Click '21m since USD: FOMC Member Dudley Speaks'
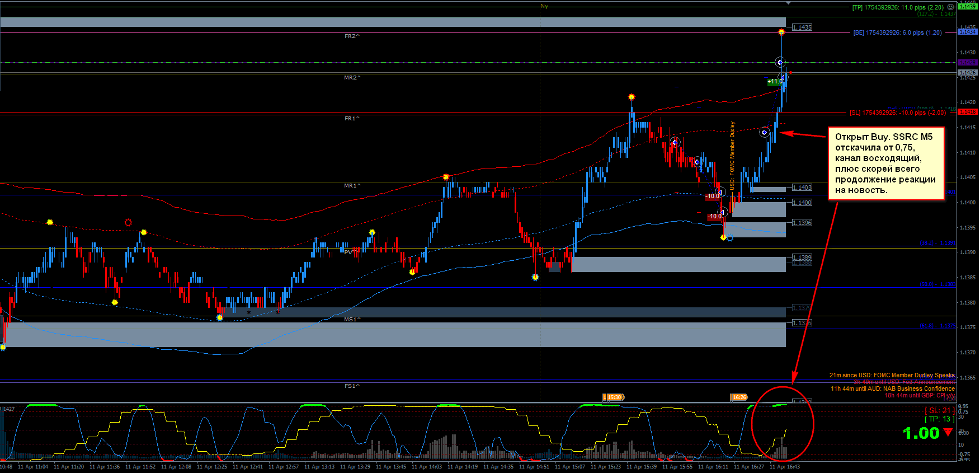The height and width of the screenshot is (473, 980). pyautogui.click(x=892, y=376)
